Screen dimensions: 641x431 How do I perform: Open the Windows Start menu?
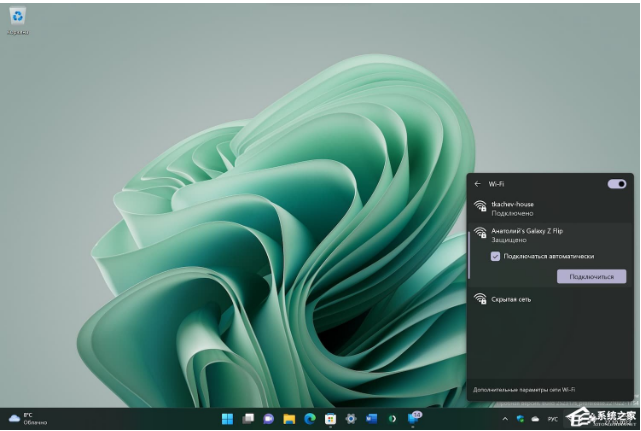click(x=227, y=418)
